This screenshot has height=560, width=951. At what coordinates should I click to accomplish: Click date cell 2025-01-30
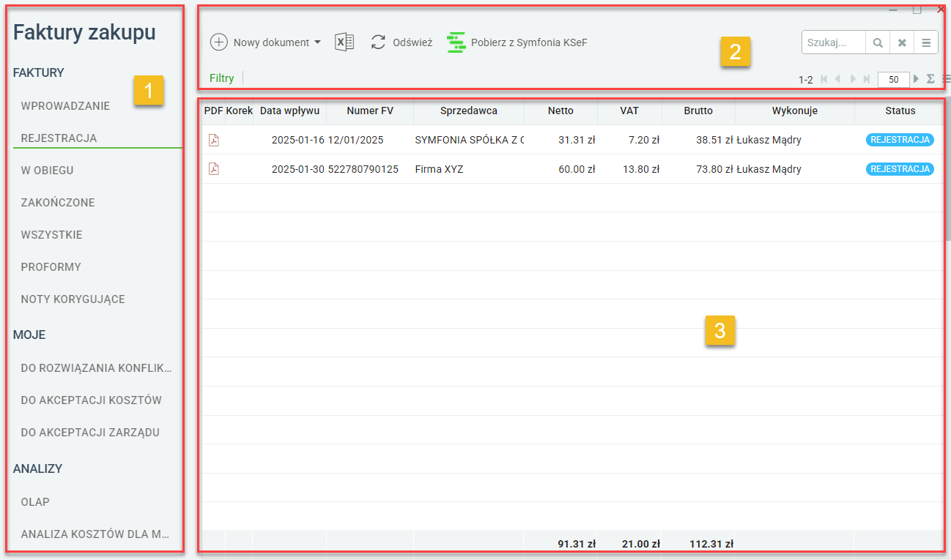(x=297, y=169)
